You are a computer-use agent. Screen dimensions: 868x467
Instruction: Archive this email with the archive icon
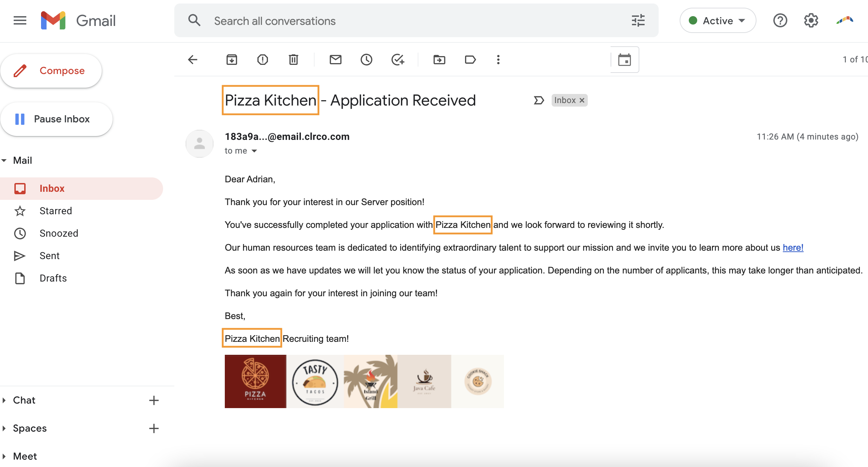coord(231,60)
